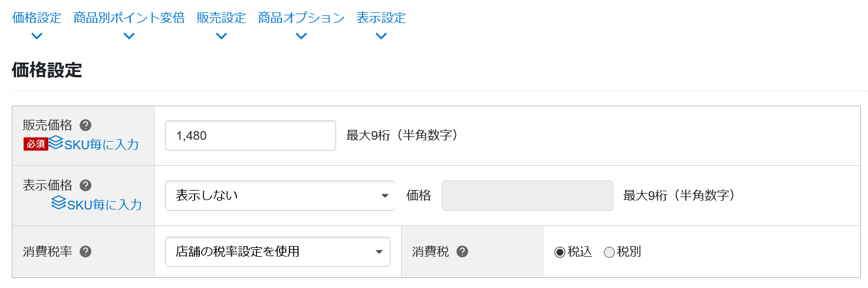Screen dimensions: 868x288
Task: Click SKU毎に入力 link under 表示価格
Action: (x=104, y=205)
